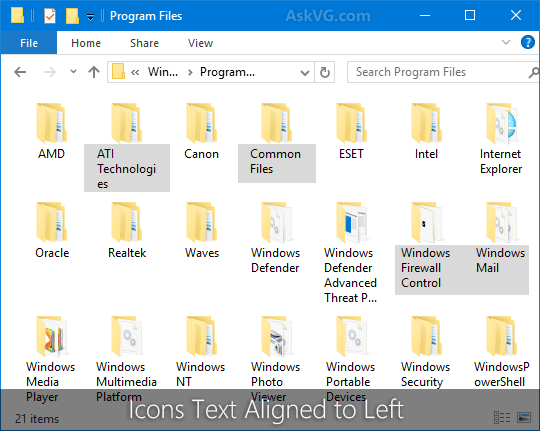Click the Common Files name label

coord(276,161)
